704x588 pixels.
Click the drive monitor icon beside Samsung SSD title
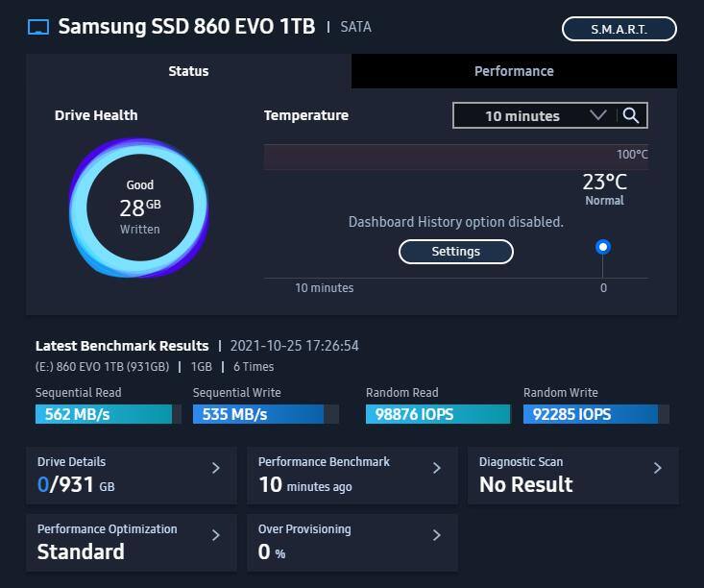click(38, 27)
